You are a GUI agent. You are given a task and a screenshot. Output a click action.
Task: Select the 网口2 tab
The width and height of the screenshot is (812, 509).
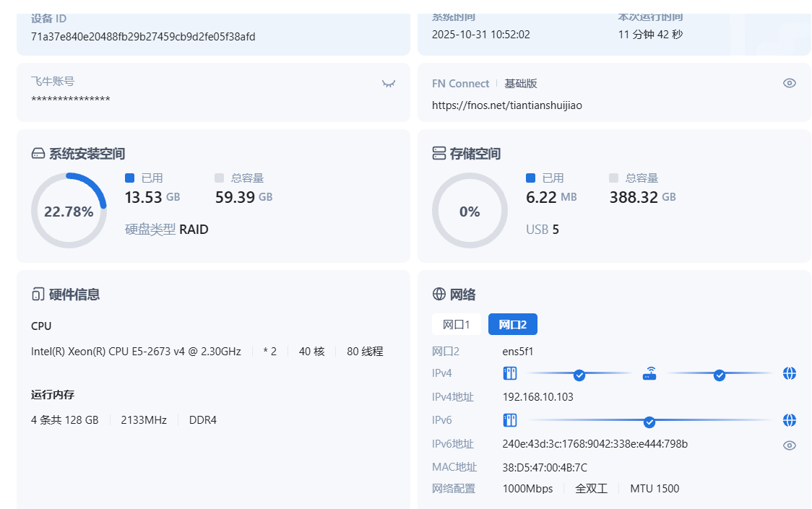pos(512,324)
